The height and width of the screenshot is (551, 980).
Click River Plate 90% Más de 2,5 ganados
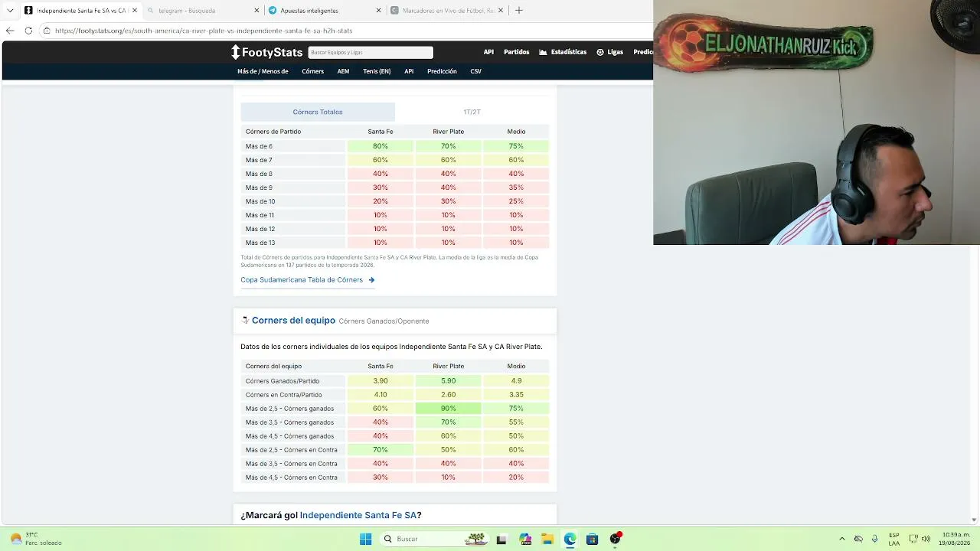pos(449,409)
